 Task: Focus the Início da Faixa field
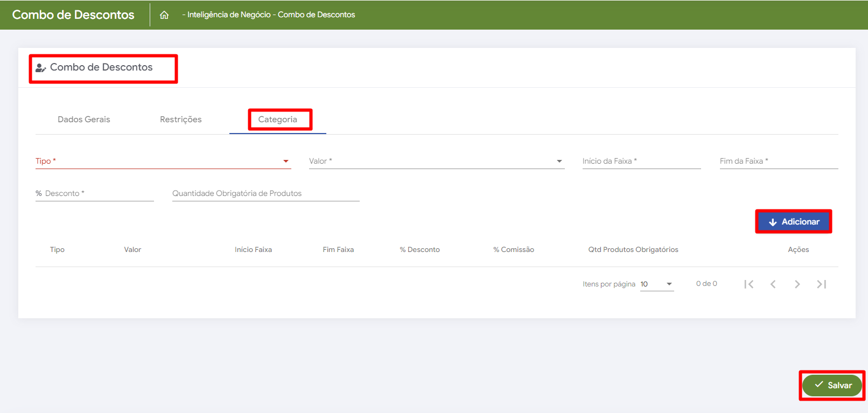[641, 161]
